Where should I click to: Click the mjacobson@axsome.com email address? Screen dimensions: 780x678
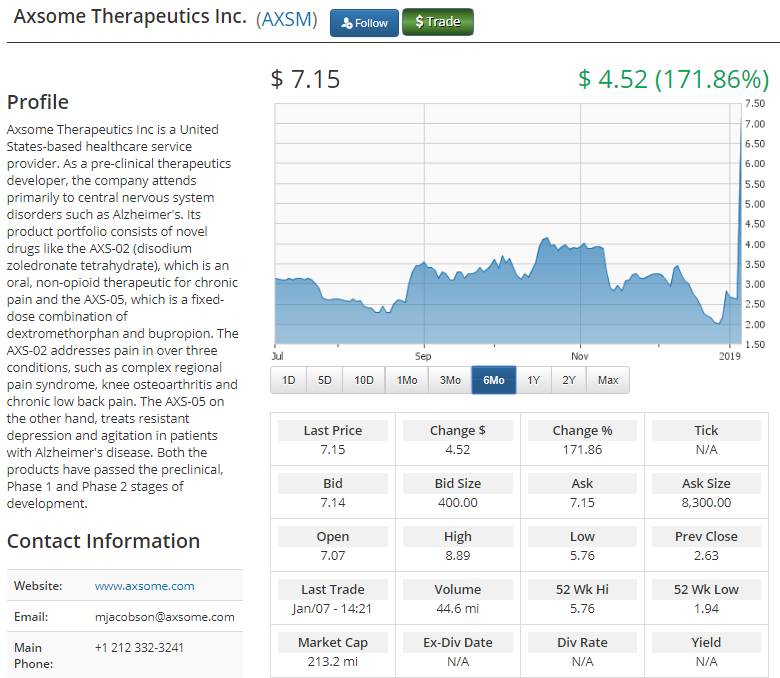pos(165,617)
